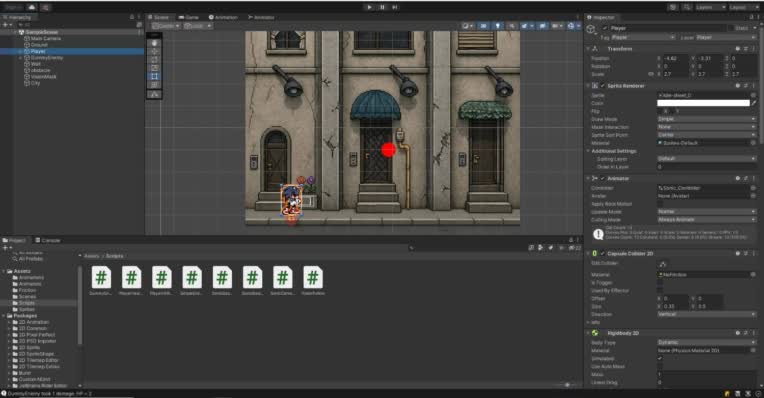The height and width of the screenshot is (398, 764).
Task: Disable the Sprite Renderer component checkbox
Action: pyautogui.click(x=603, y=86)
